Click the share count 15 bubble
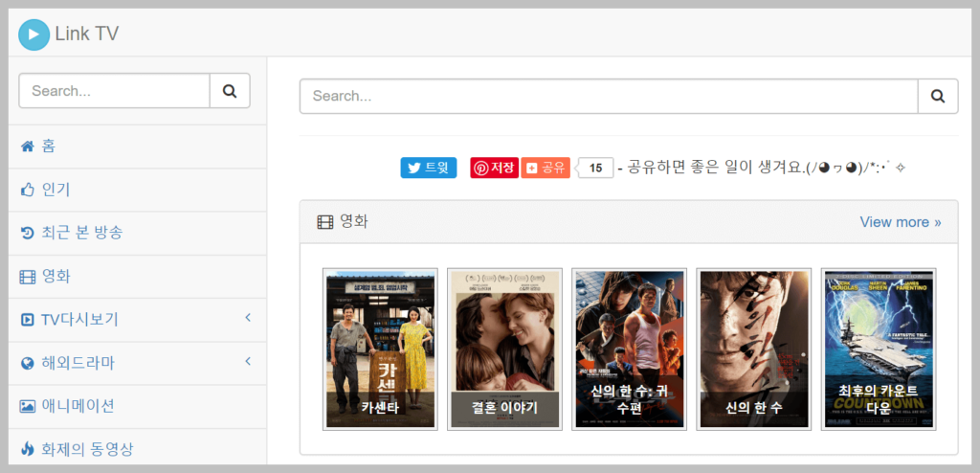The height and width of the screenshot is (473, 980). (x=595, y=168)
